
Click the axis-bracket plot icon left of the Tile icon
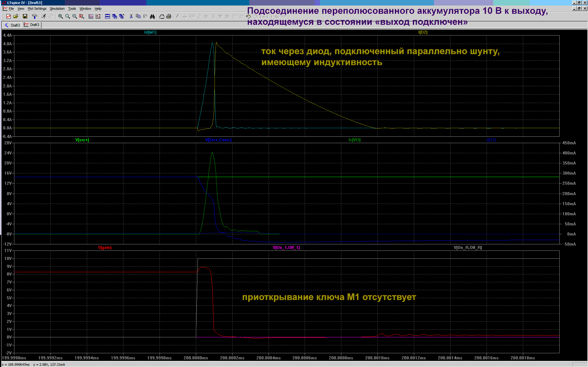(98, 16)
